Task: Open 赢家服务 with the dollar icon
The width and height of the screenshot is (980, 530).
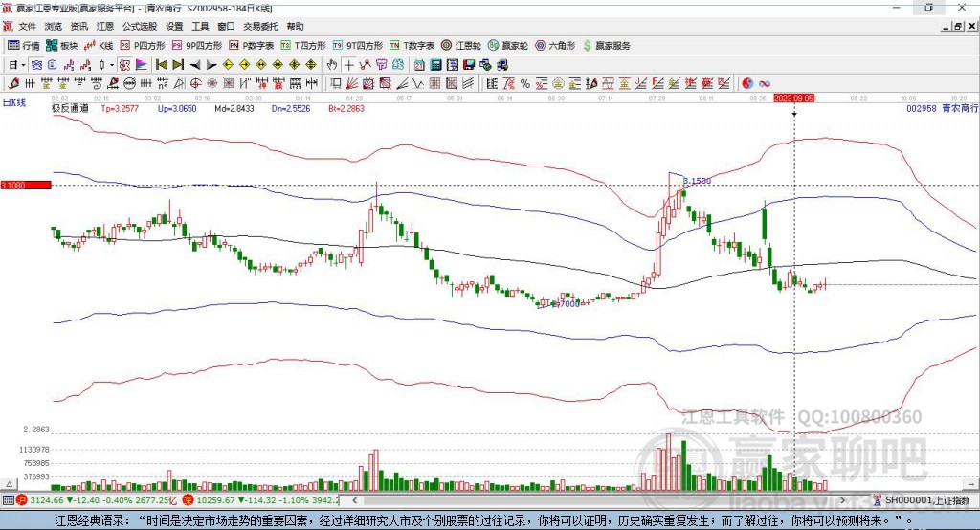Action: [x=606, y=46]
